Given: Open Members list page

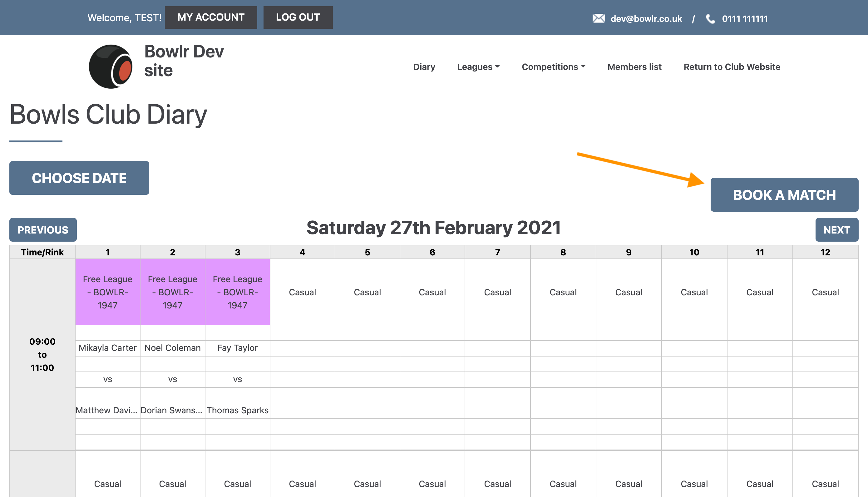Looking at the screenshot, I should click(634, 67).
